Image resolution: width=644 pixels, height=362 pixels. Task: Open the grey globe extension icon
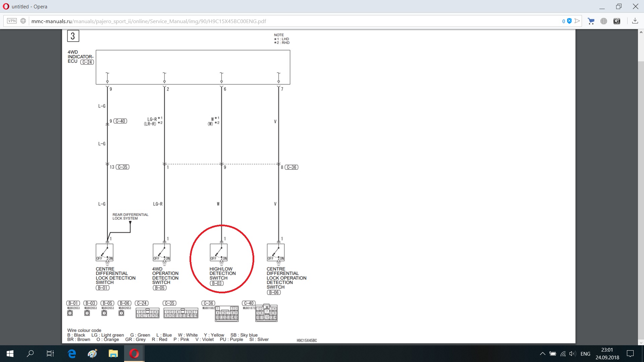point(604,21)
